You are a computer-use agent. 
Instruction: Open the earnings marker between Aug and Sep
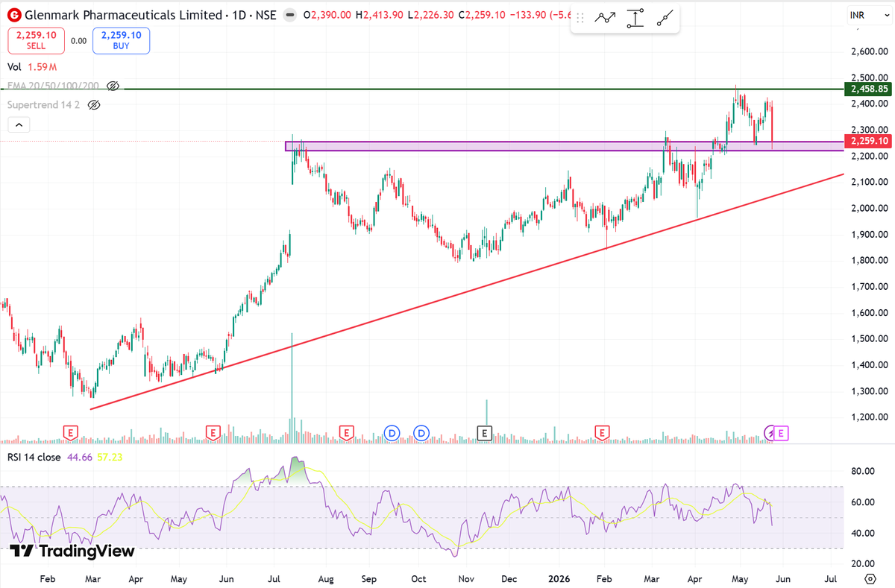[x=345, y=432]
